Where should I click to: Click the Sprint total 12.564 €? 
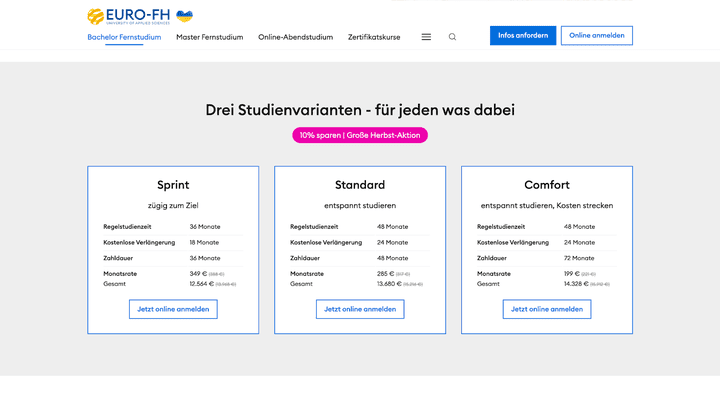[x=202, y=284]
